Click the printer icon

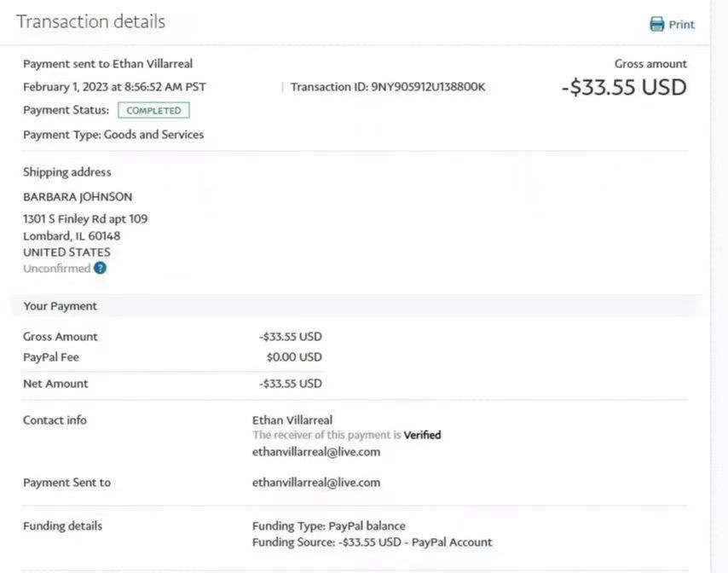point(656,24)
